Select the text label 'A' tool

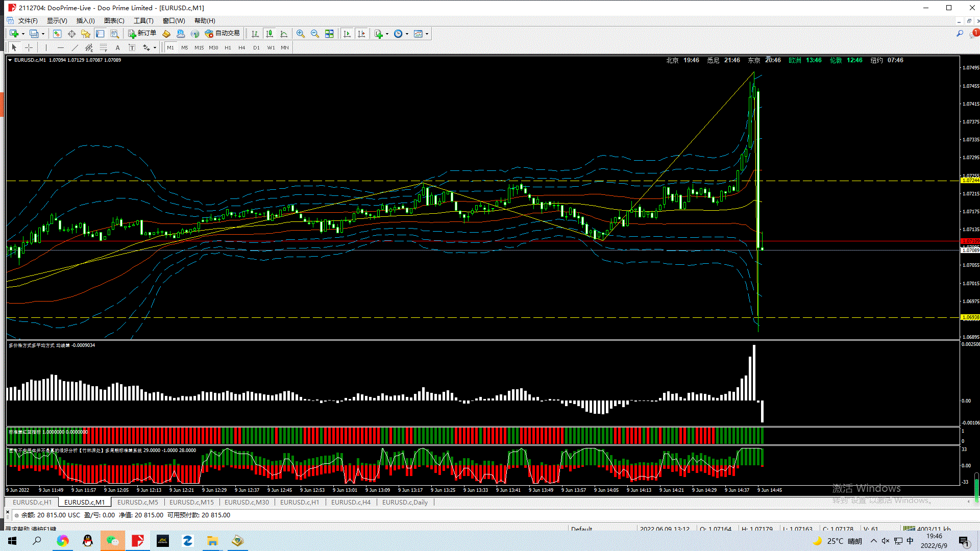coord(117,47)
